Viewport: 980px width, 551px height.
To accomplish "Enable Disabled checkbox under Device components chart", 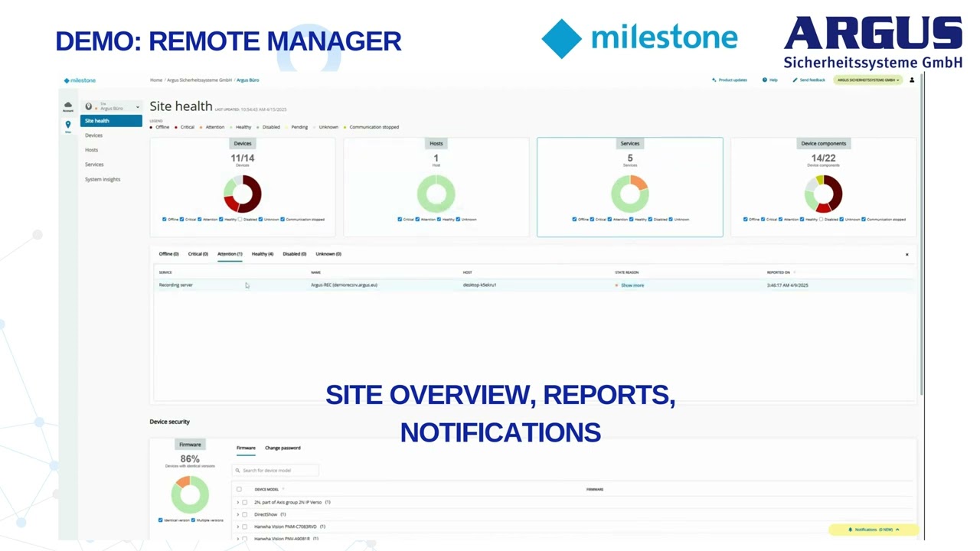I will [x=821, y=220].
